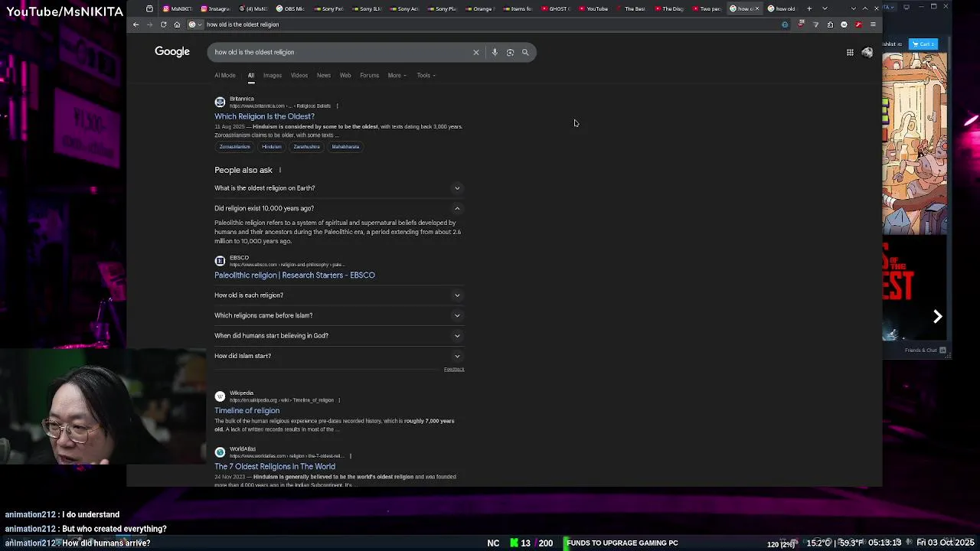Screen dimensions: 980x551
Task: Click the browser extensions puzzle icon
Action: [830, 24]
